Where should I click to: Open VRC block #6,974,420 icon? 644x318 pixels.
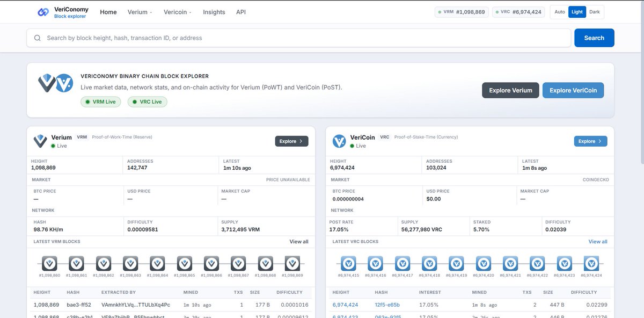(x=484, y=263)
